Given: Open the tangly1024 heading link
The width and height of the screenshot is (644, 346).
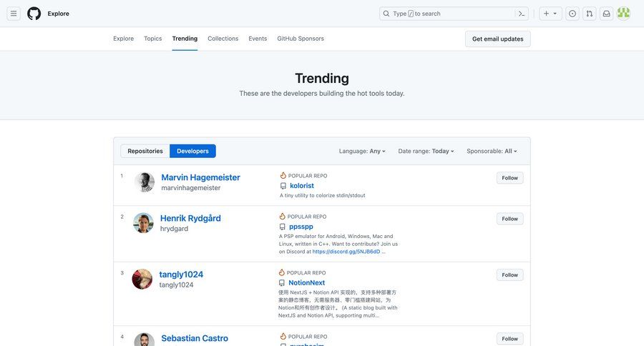Looking at the screenshot, I should pos(181,275).
